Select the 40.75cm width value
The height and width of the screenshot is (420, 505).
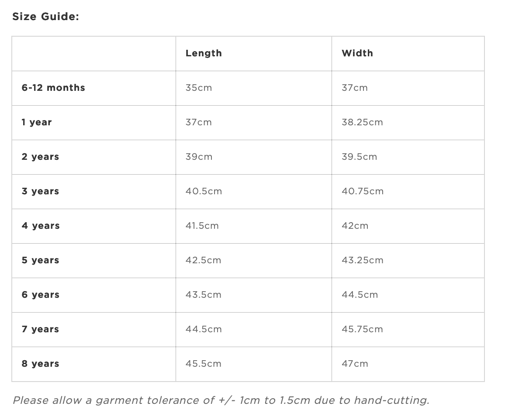click(362, 191)
